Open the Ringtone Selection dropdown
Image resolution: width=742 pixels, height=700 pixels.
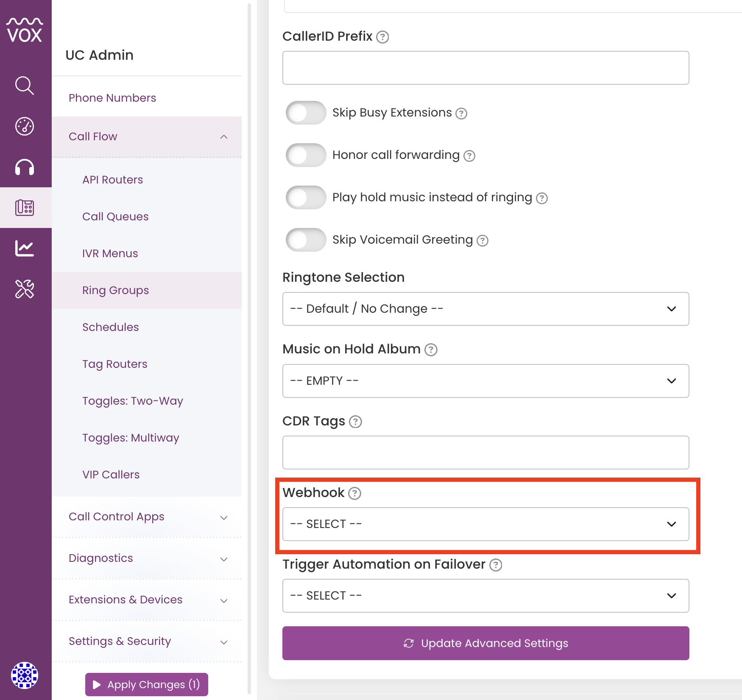[485, 309]
